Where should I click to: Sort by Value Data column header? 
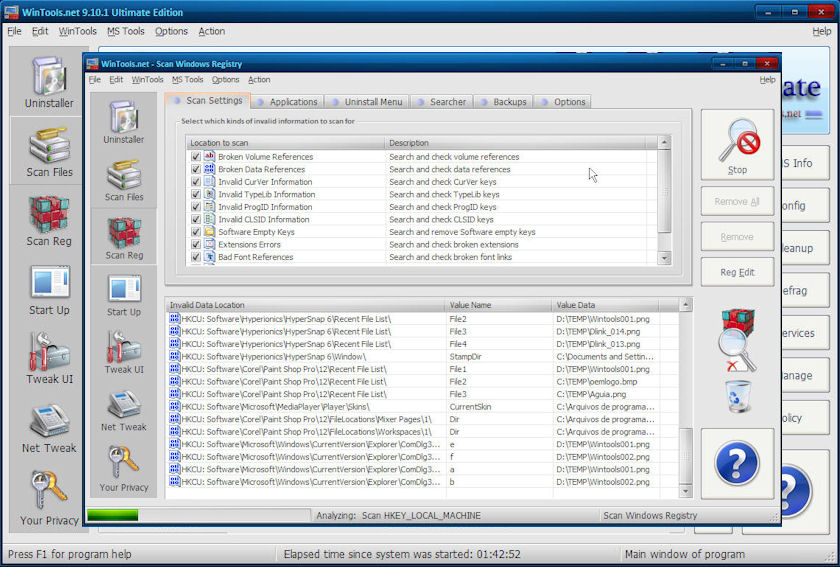click(605, 305)
